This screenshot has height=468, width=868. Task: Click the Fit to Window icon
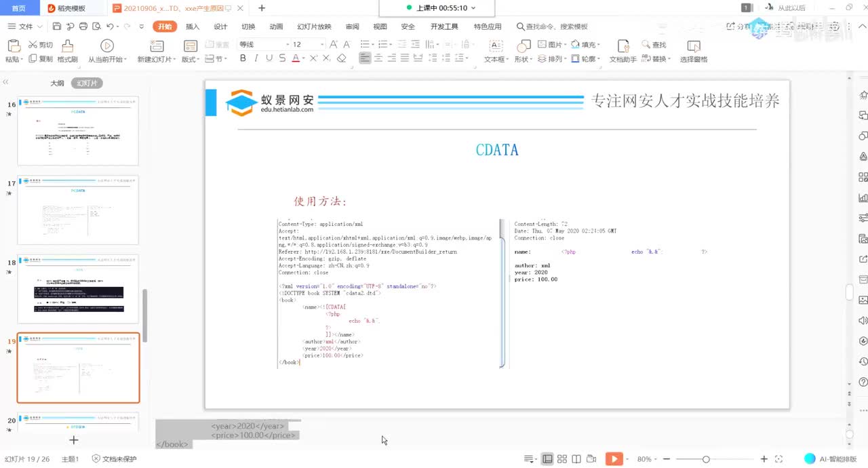tap(778, 459)
